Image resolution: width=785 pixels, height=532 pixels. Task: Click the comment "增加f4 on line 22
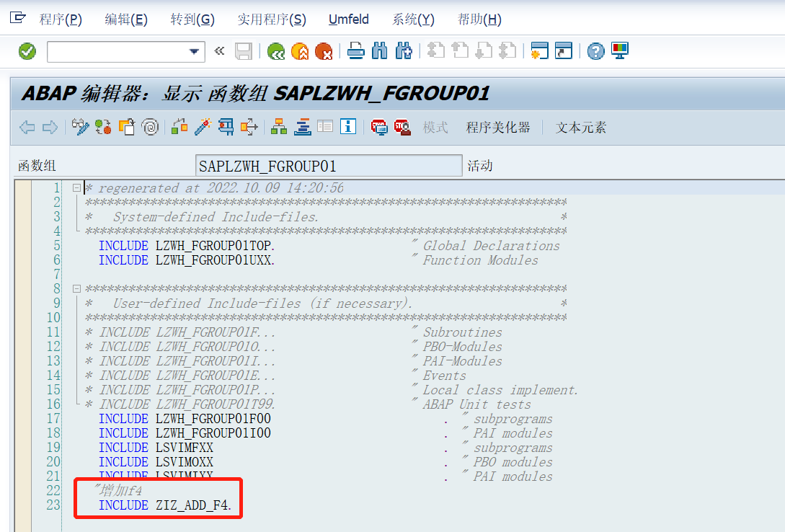click(x=118, y=490)
